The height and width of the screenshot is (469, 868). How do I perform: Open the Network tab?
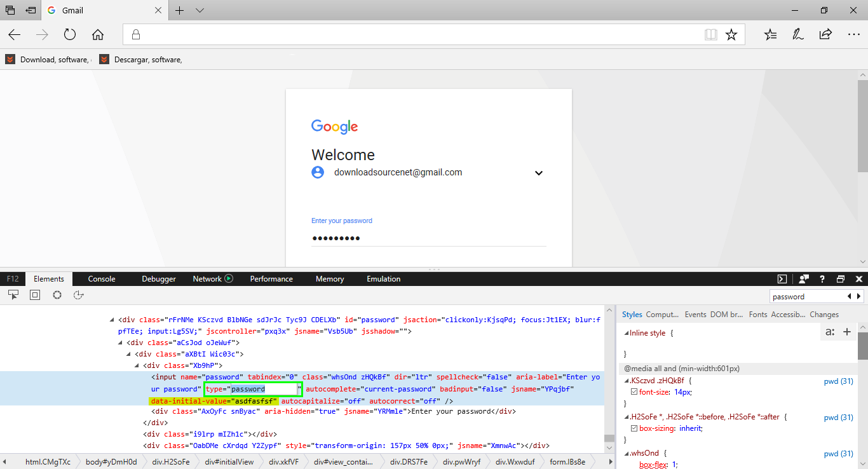point(207,279)
